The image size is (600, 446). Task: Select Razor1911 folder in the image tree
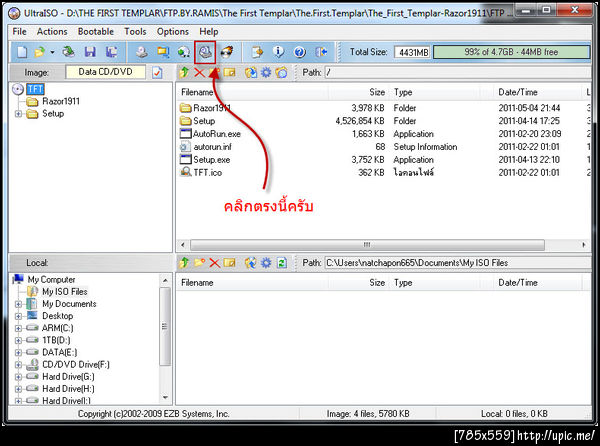coord(61,101)
